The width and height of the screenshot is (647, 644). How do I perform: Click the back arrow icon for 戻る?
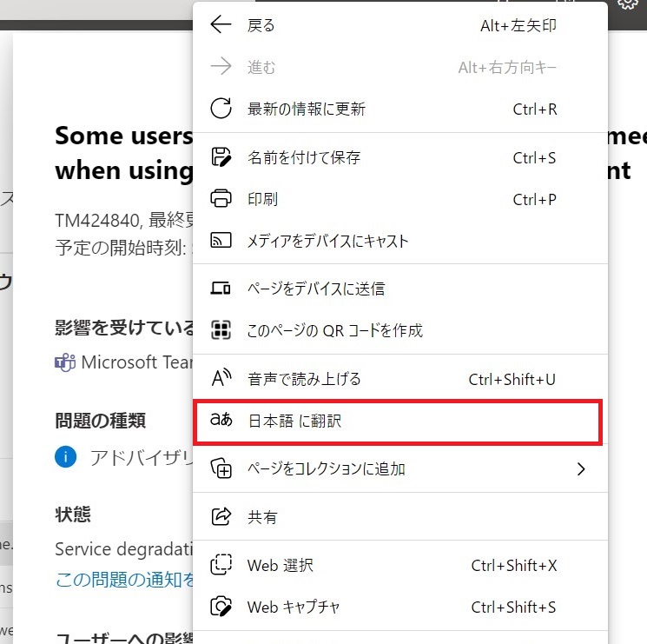(221, 25)
